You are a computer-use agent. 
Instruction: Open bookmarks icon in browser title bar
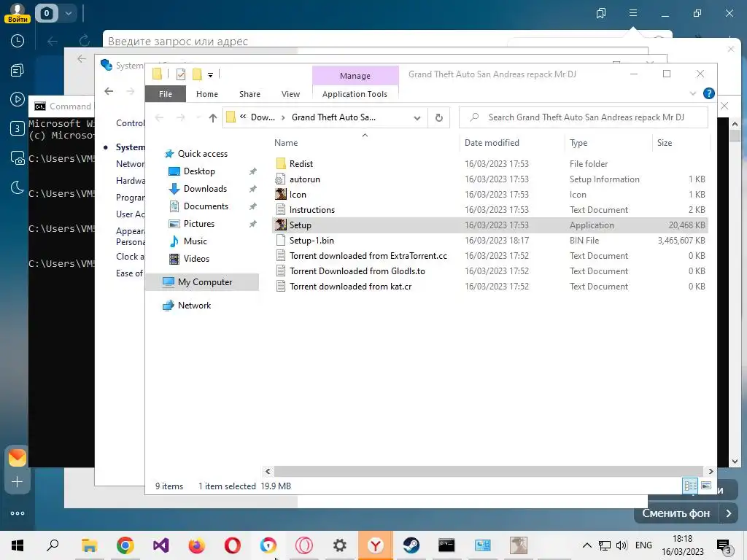tap(601, 13)
